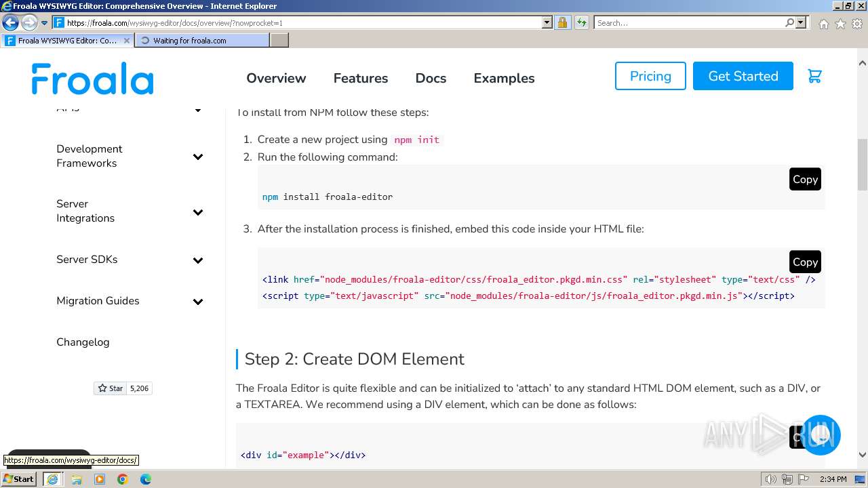Image resolution: width=868 pixels, height=488 pixels.
Task: Open the Docs menu item
Action: point(431,78)
